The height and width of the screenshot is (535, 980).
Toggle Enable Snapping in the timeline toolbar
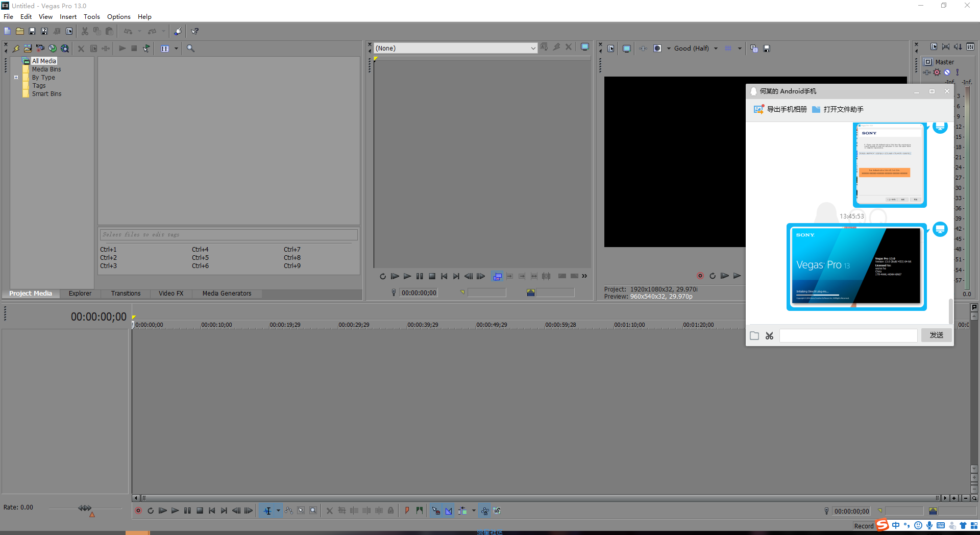[436, 510]
